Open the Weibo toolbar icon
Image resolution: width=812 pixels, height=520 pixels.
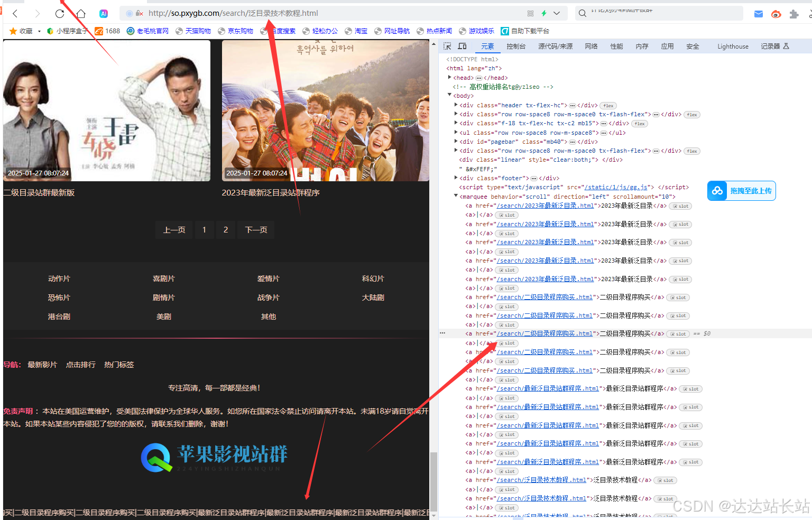coord(776,14)
